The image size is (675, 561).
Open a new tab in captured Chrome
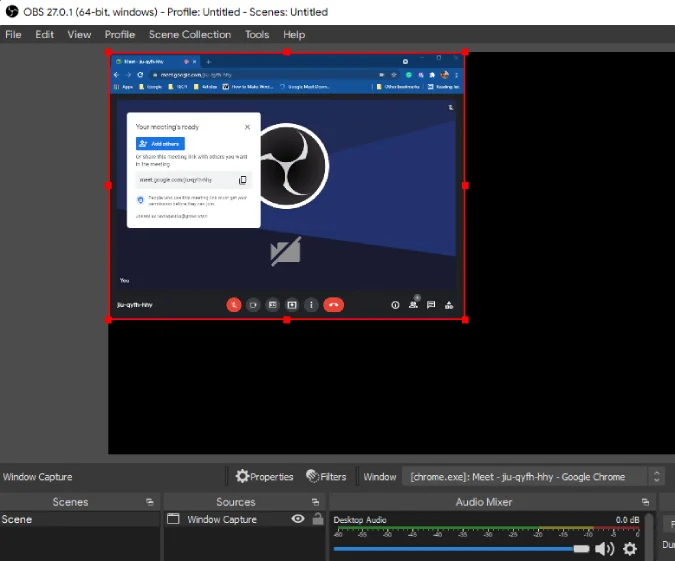pos(208,62)
